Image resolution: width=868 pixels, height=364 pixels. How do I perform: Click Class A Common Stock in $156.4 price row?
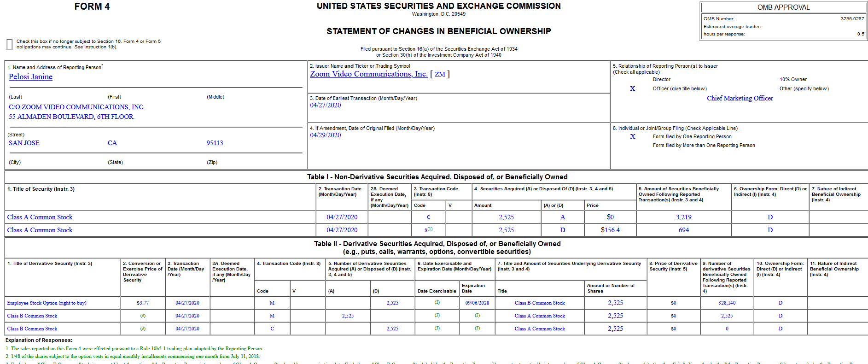pyautogui.click(x=40, y=230)
